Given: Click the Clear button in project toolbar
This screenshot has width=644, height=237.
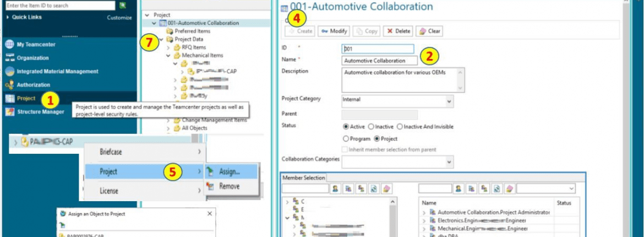Looking at the screenshot, I should pos(429,31).
